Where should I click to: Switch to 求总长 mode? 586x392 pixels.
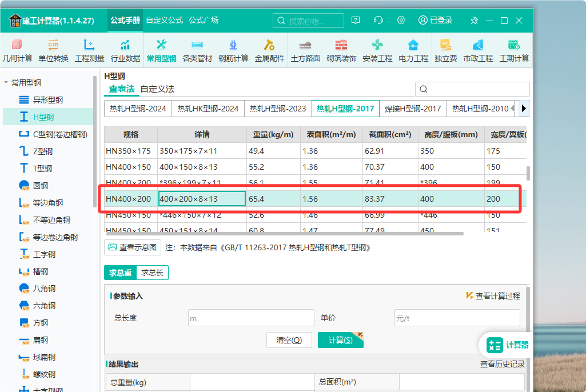152,273
